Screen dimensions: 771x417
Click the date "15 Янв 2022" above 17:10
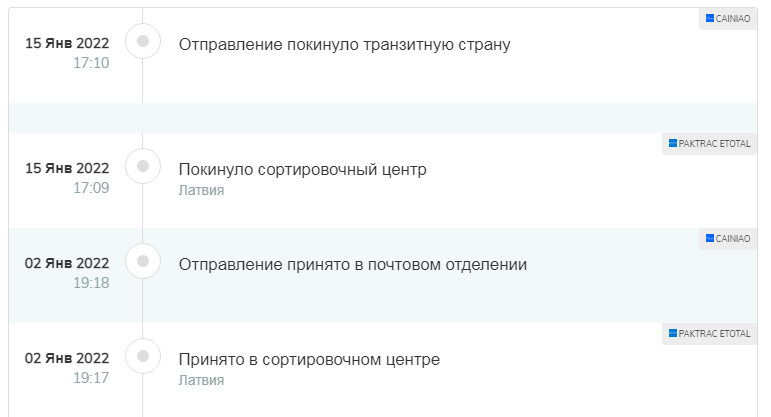tap(67, 43)
